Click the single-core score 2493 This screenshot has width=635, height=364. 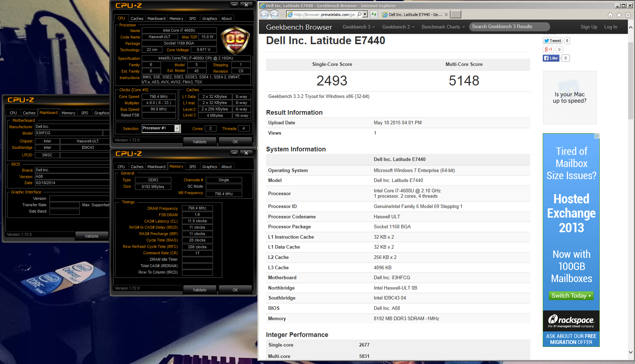[332, 81]
